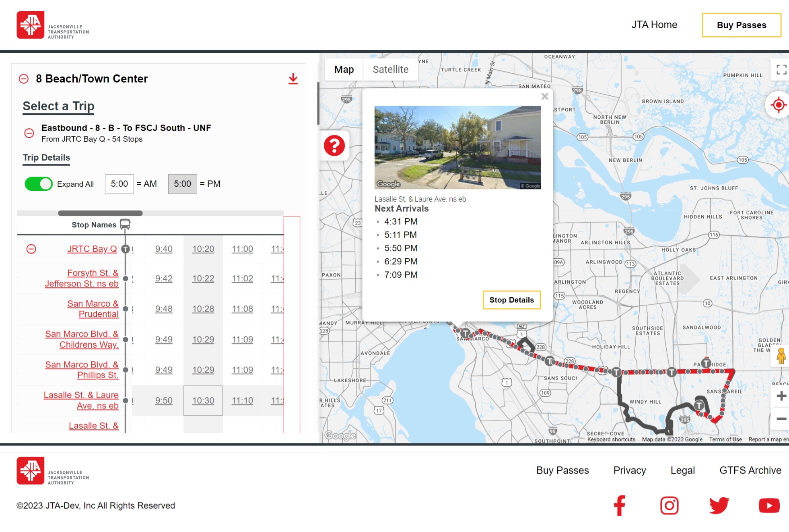789x532 pixels.
Task: Click the download route icon
Action: coord(292,78)
